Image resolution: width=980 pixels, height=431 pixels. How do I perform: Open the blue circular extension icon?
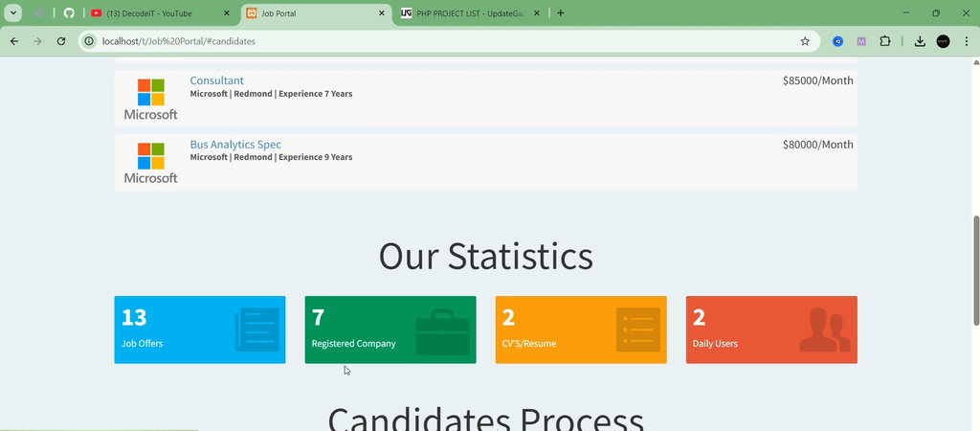pos(838,41)
